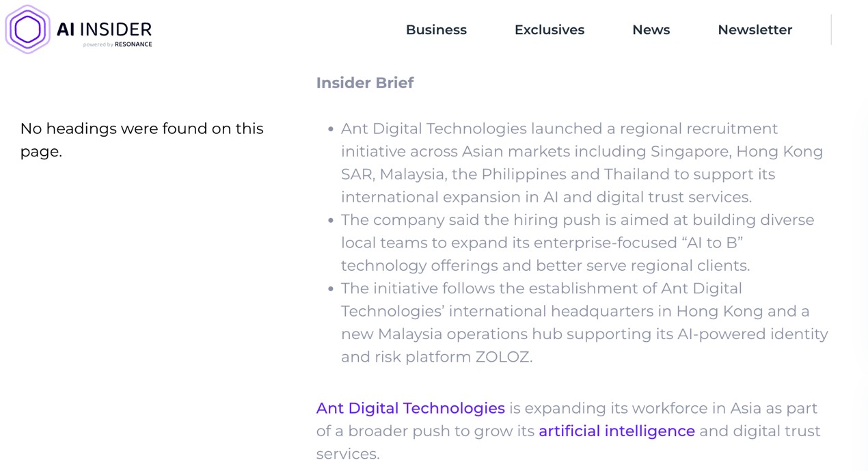Click the word ZOLOZ in the brief

[x=504, y=357]
